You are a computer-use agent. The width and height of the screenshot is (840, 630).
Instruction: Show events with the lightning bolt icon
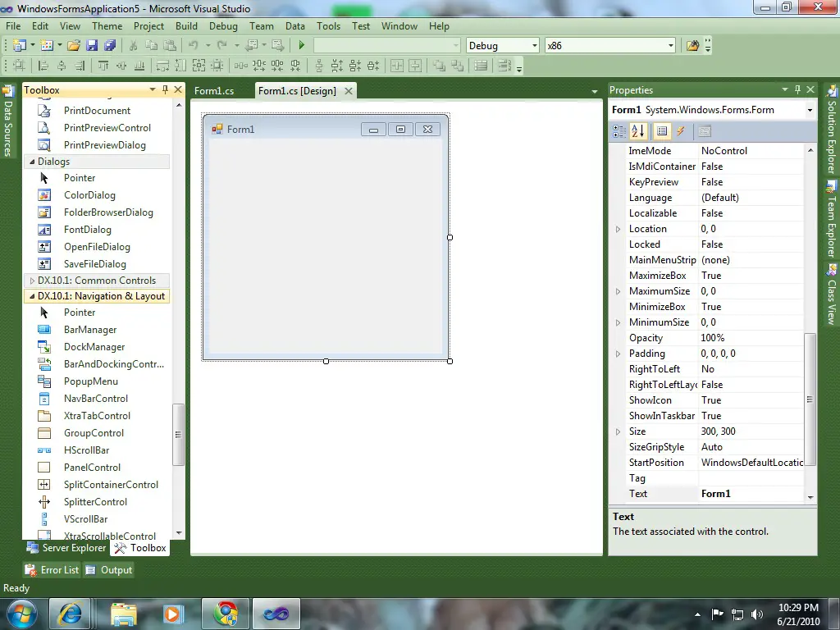click(x=681, y=131)
